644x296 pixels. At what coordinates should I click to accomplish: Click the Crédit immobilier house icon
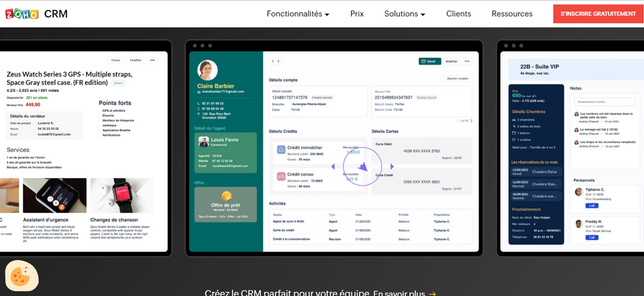point(281,149)
